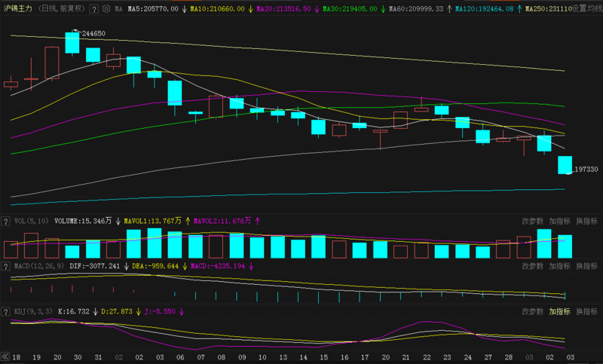Viewport: 603px width, 364px height.
Task: Open 换指标 selector in the MACD panel
Action: (x=586, y=266)
